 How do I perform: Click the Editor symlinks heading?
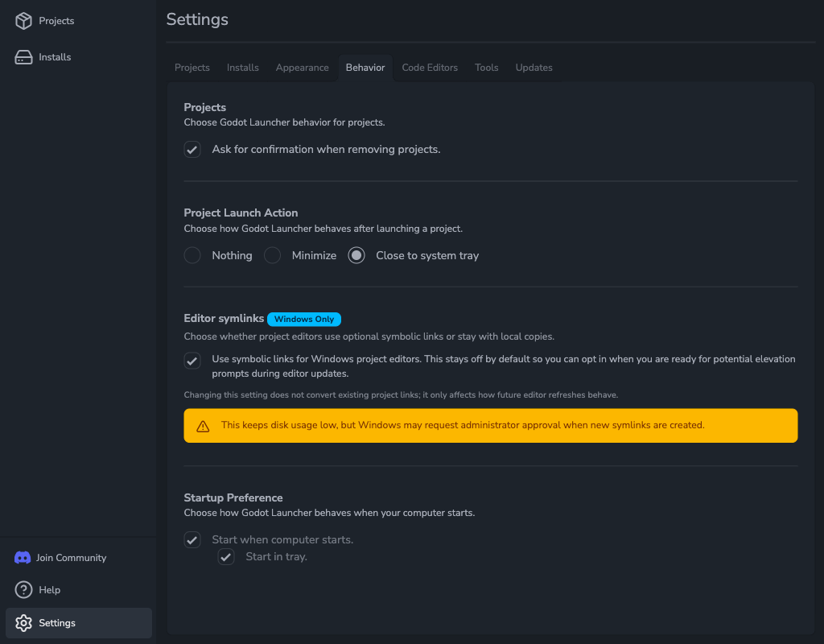pos(224,319)
